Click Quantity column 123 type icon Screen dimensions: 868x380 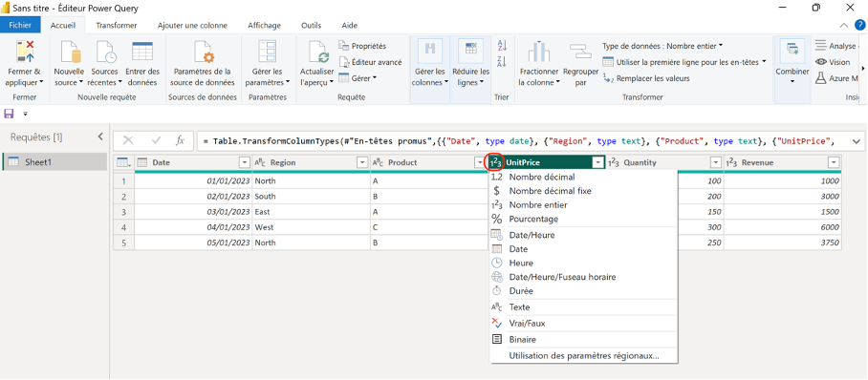coord(614,162)
